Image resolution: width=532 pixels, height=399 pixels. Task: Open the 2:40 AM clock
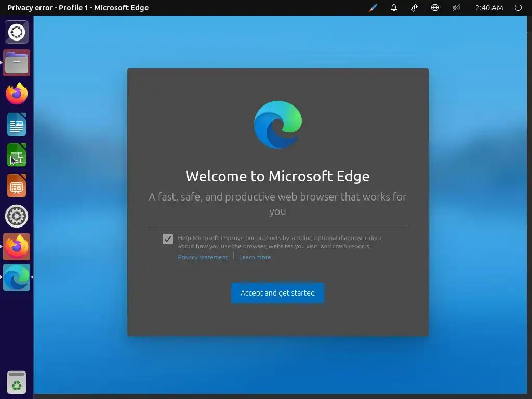(489, 7)
